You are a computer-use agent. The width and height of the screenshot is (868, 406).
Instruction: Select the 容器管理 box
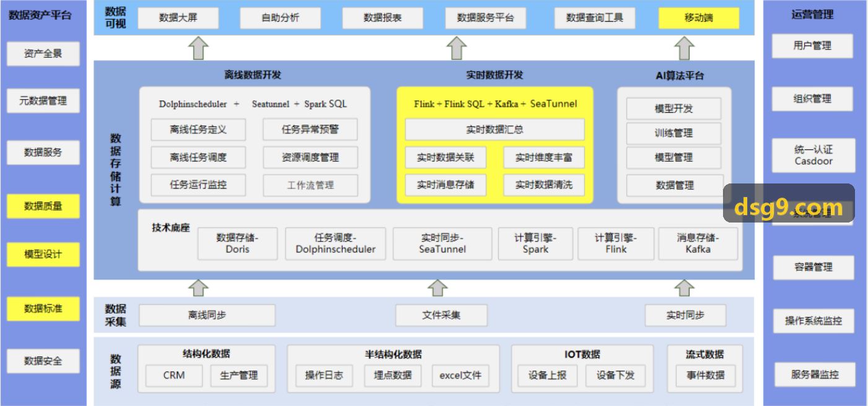coord(813,268)
